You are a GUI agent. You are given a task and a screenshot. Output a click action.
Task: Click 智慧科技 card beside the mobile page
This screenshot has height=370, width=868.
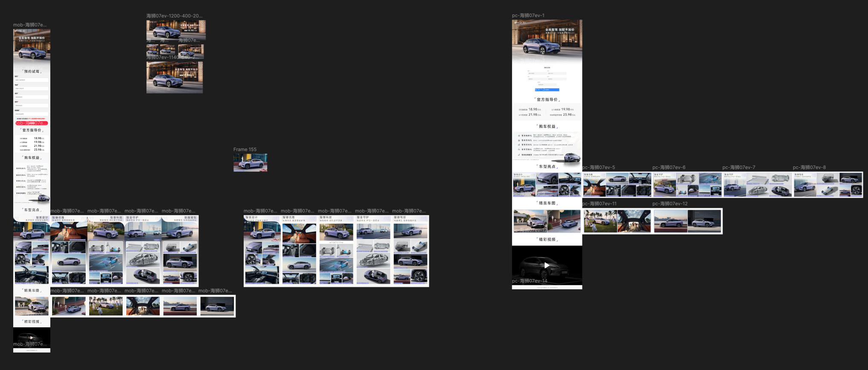tap(106, 251)
